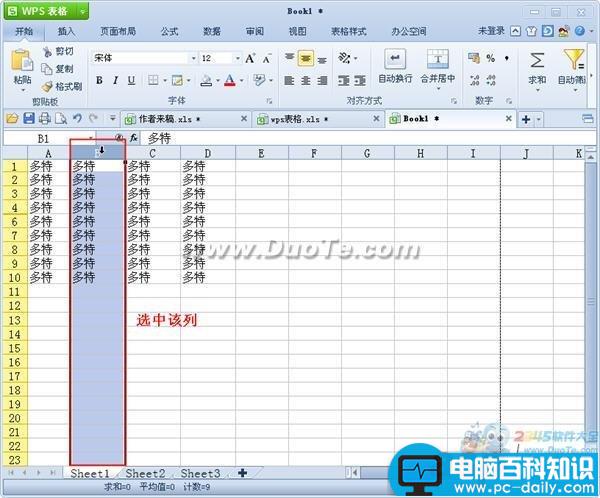
Task: Click the percent style icon
Action: click(x=491, y=58)
